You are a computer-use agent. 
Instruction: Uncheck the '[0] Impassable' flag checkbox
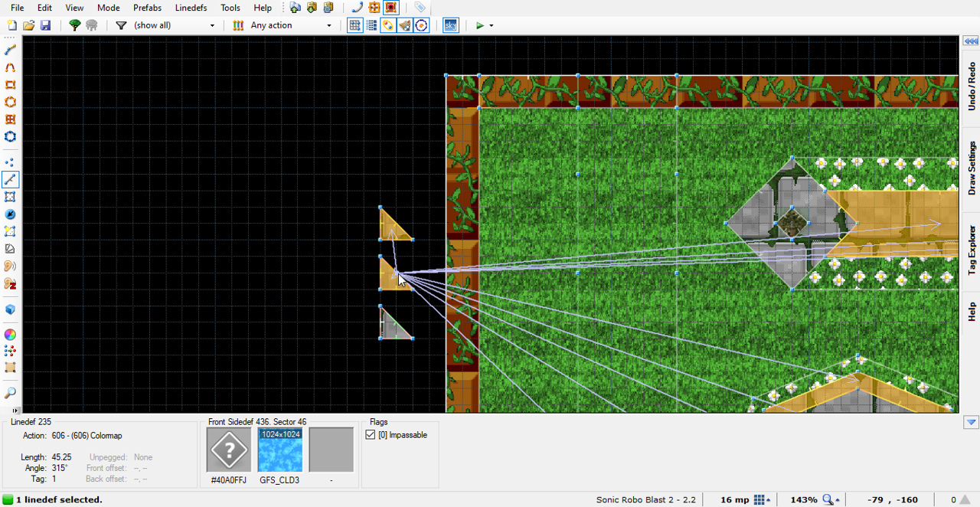click(x=371, y=435)
